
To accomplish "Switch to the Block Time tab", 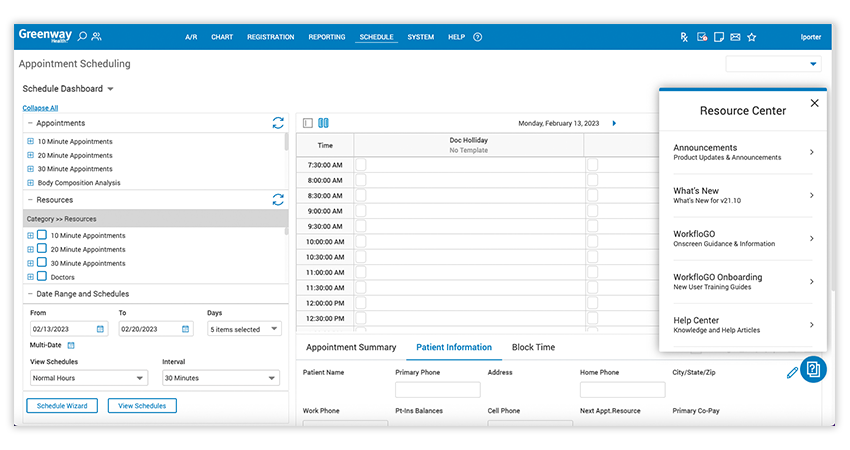I will [533, 347].
